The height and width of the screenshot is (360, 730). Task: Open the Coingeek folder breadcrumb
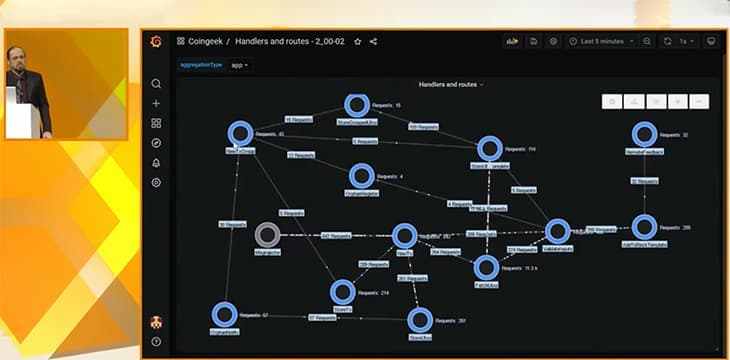click(205, 41)
